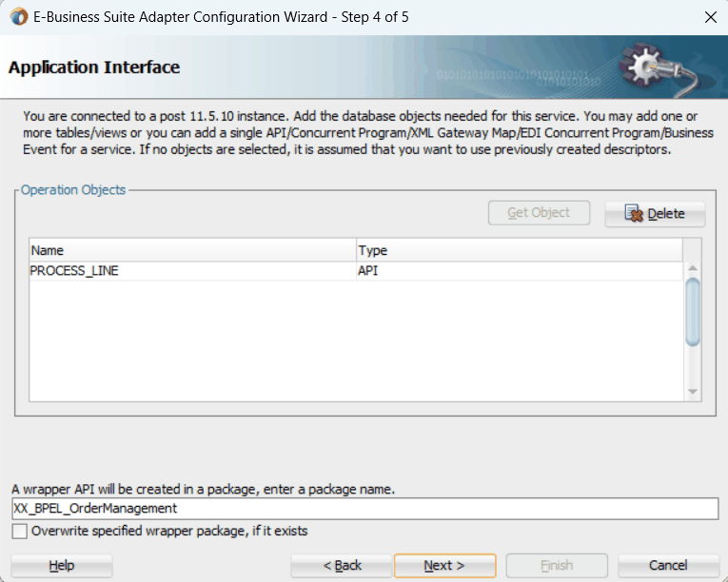Go back with the Back button

pos(342,565)
